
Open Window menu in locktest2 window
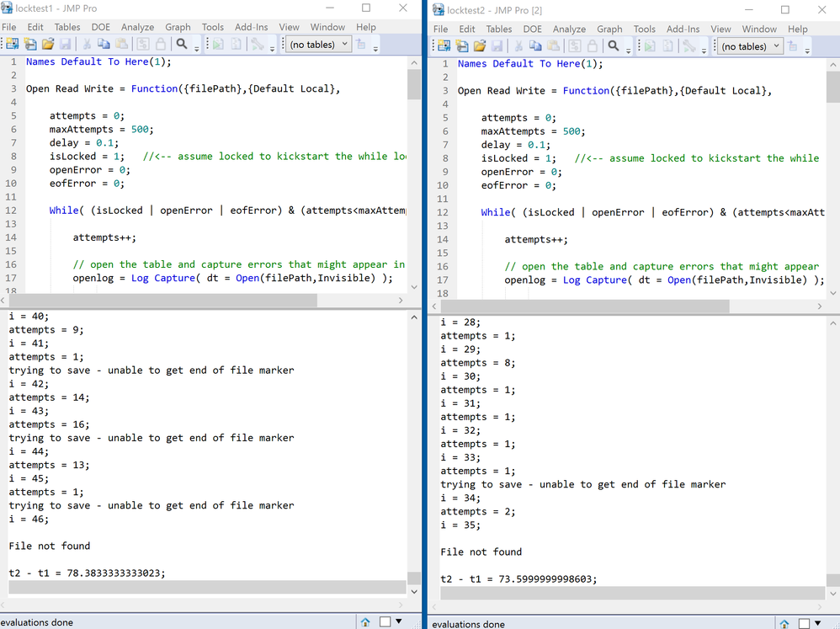759,29
